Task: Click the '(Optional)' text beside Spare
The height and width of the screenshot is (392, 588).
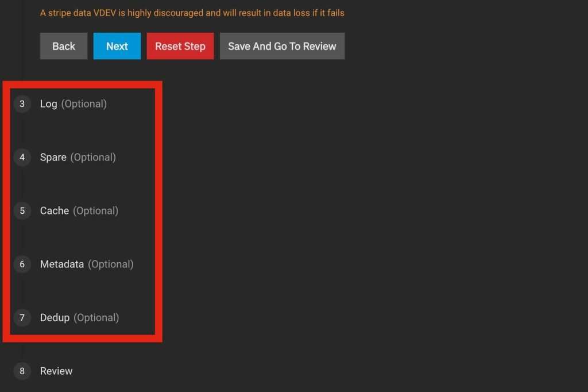Action: coord(93,157)
